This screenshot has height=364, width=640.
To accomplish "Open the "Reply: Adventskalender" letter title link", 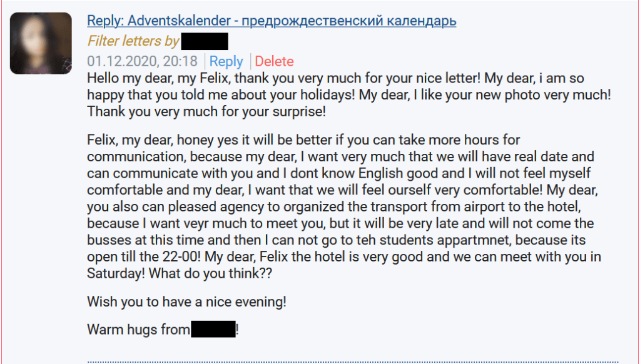I will click(271, 21).
